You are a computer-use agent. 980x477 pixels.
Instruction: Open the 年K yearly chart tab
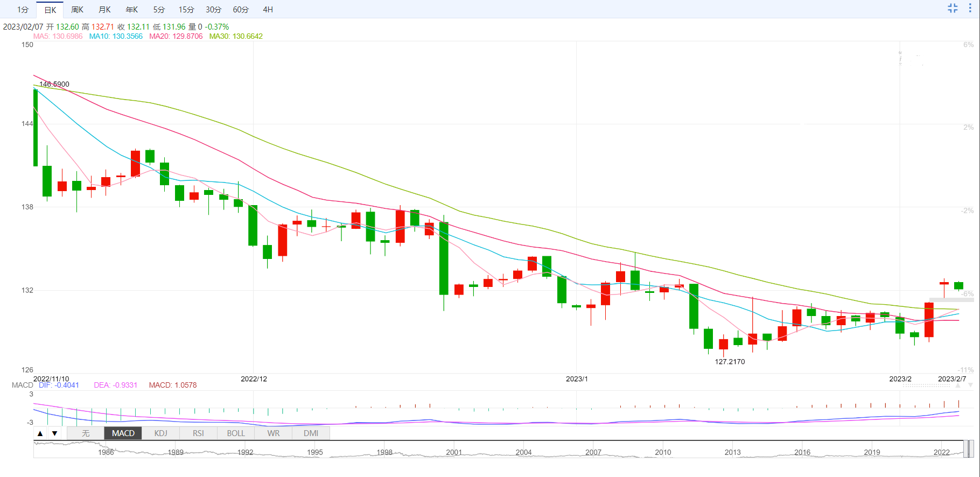pos(131,10)
